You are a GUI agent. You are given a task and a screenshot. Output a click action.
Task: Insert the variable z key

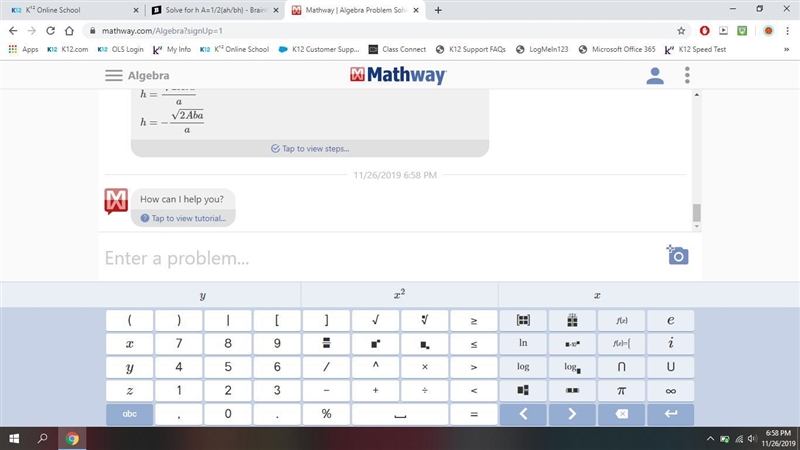click(x=130, y=390)
